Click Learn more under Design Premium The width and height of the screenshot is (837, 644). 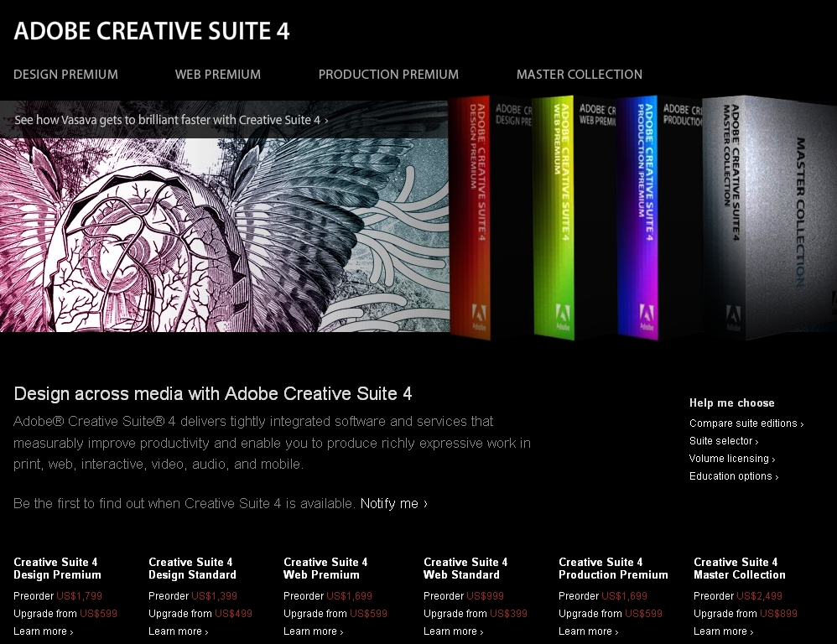coord(43,631)
